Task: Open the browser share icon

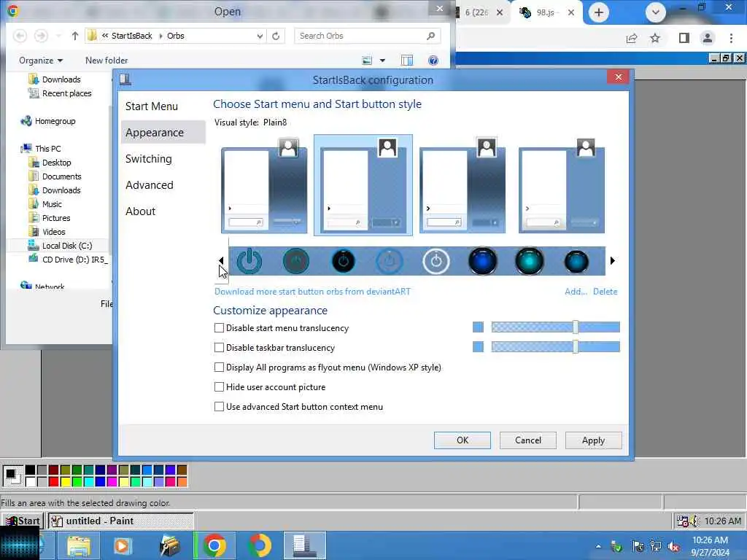Action: [632, 38]
